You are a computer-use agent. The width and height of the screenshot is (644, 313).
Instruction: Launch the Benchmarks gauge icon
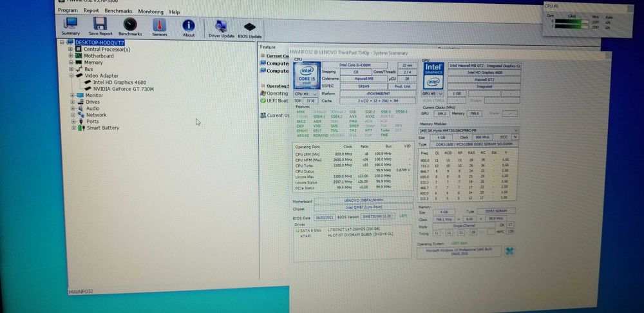pos(130,24)
